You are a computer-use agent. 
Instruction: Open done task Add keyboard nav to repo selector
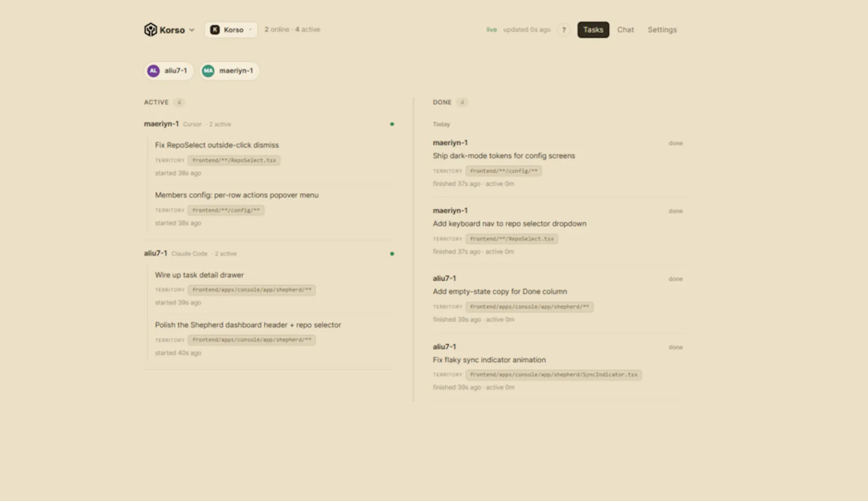(509, 224)
